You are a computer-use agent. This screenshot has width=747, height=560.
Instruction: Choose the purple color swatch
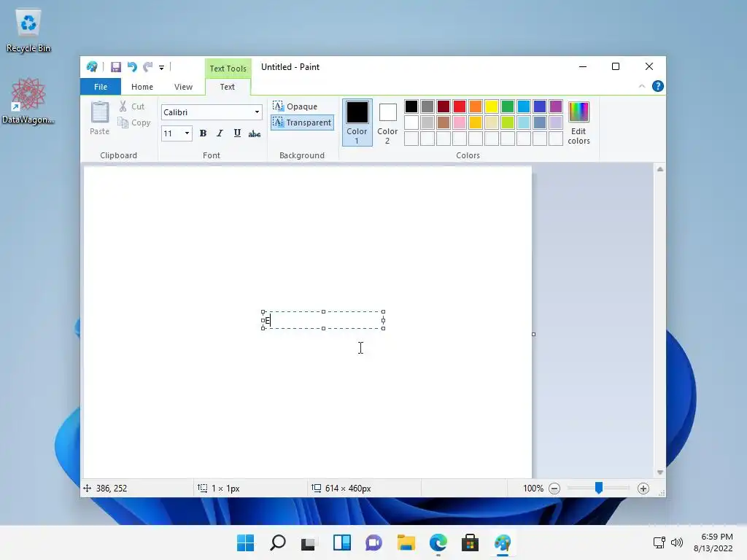[555, 106]
